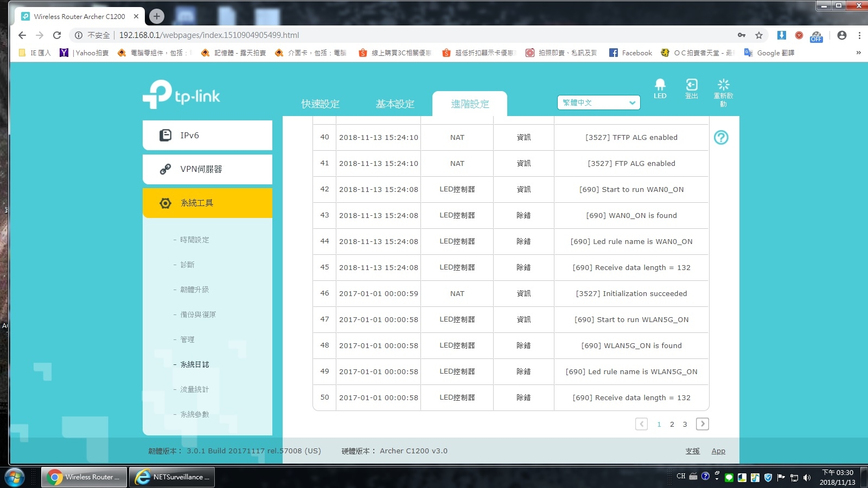Open 備份與復原 submenu item
Screen dimensions: 868x488
(198, 314)
